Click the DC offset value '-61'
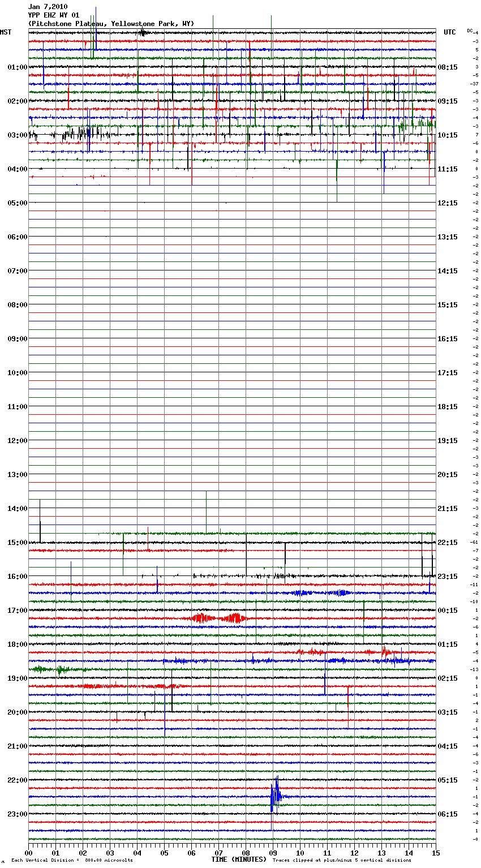This screenshot has height=868, width=481. [x=474, y=542]
